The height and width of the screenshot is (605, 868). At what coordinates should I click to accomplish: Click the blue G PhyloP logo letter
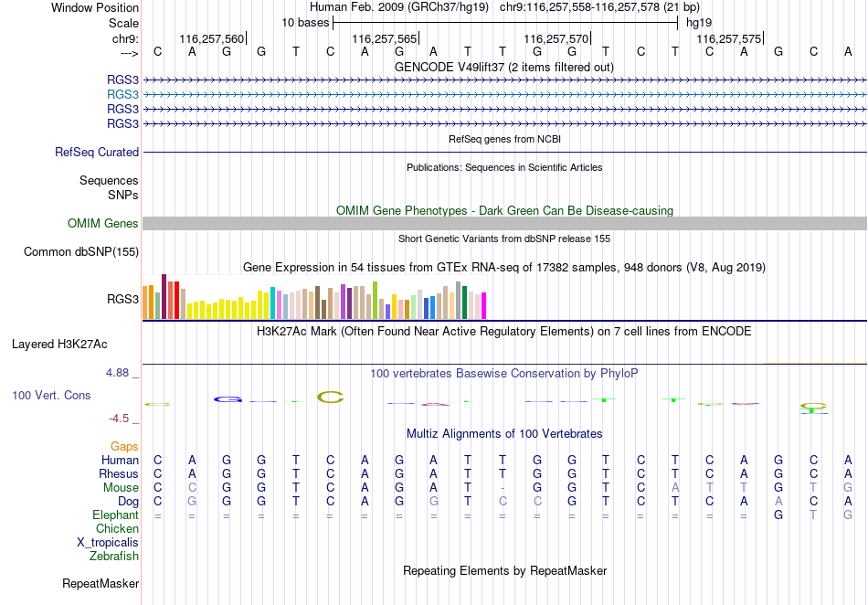(228, 399)
